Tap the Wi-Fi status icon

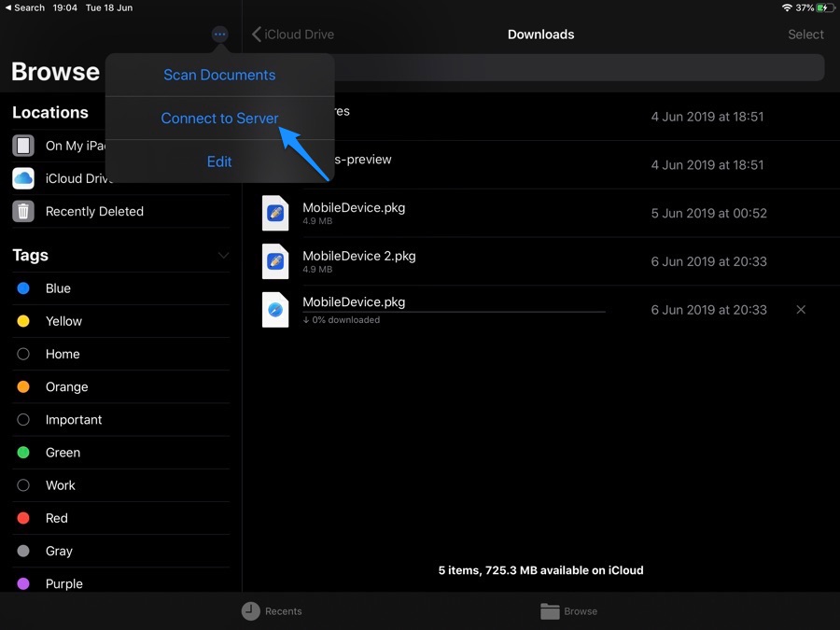click(x=787, y=7)
